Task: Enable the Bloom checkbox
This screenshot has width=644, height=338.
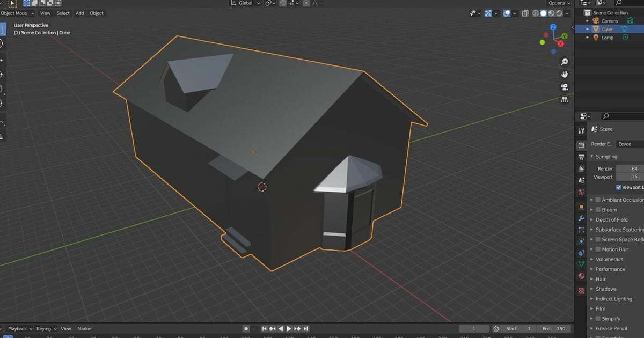Action: pyautogui.click(x=598, y=210)
